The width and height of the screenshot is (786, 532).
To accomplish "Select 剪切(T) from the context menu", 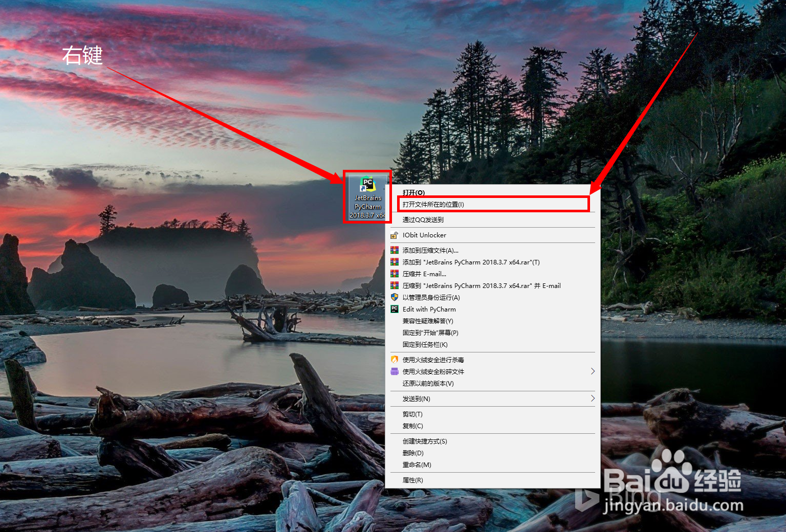I will [x=492, y=414].
